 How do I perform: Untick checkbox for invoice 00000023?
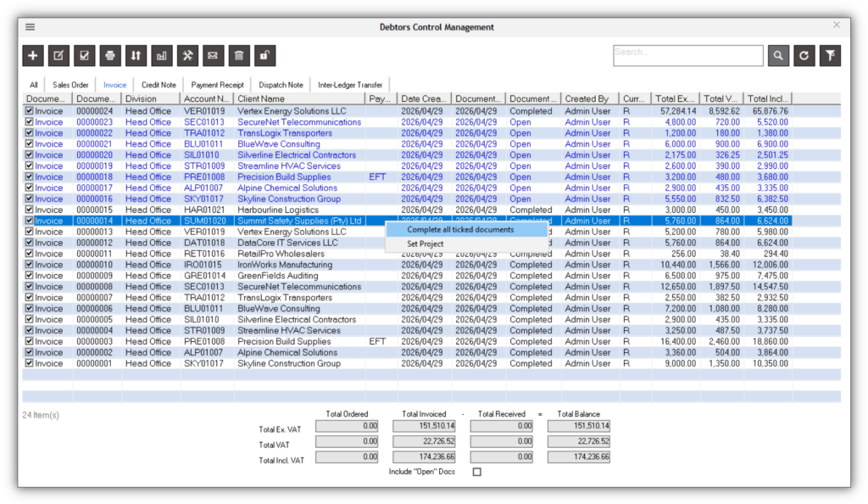(x=29, y=122)
